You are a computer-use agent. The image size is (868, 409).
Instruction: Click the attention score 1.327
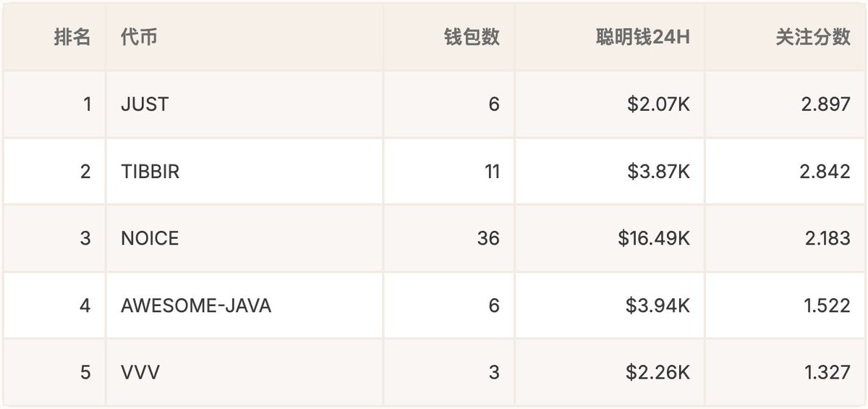tap(827, 373)
